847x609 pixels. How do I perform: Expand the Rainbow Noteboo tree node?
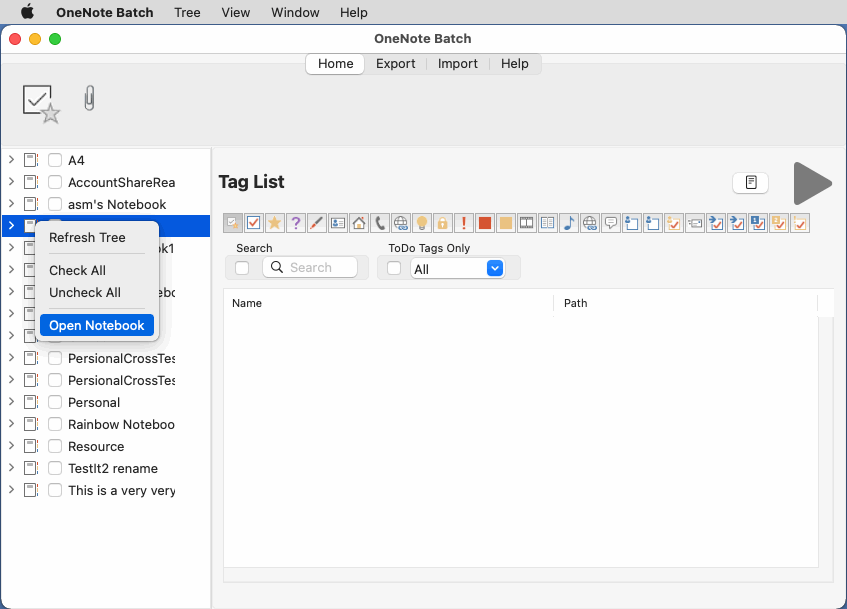[11, 424]
